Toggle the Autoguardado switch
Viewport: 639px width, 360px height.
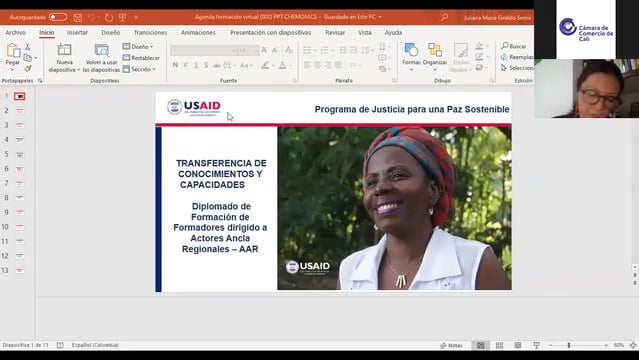(58, 17)
